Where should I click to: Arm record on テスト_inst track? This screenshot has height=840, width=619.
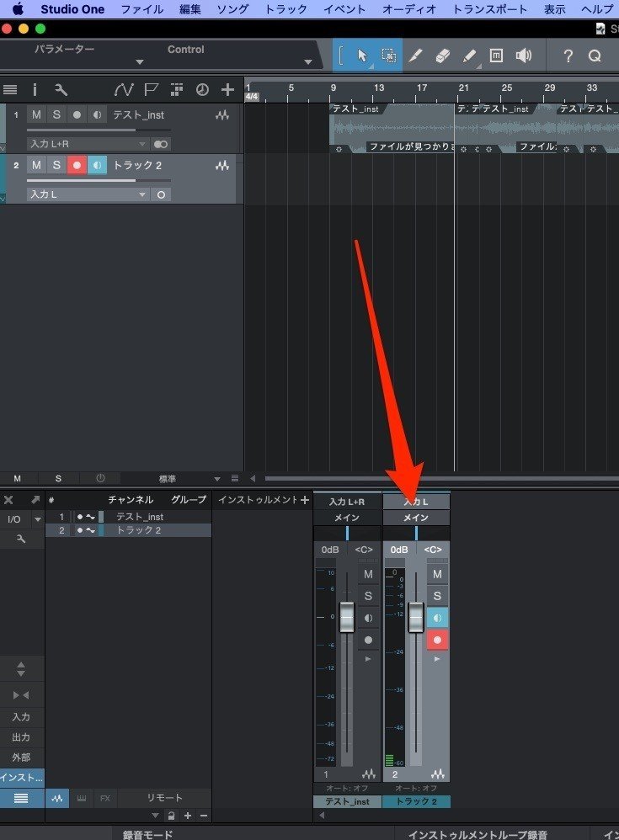(77, 114)
